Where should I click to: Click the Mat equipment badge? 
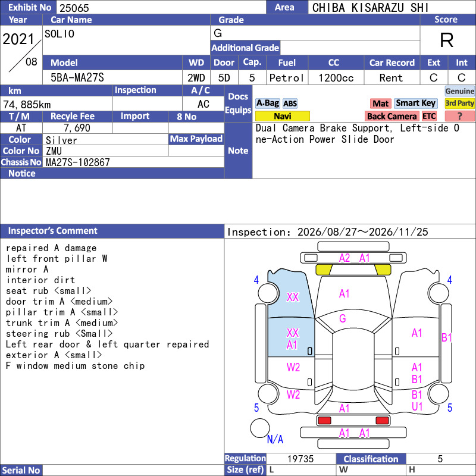pos(380,104)
